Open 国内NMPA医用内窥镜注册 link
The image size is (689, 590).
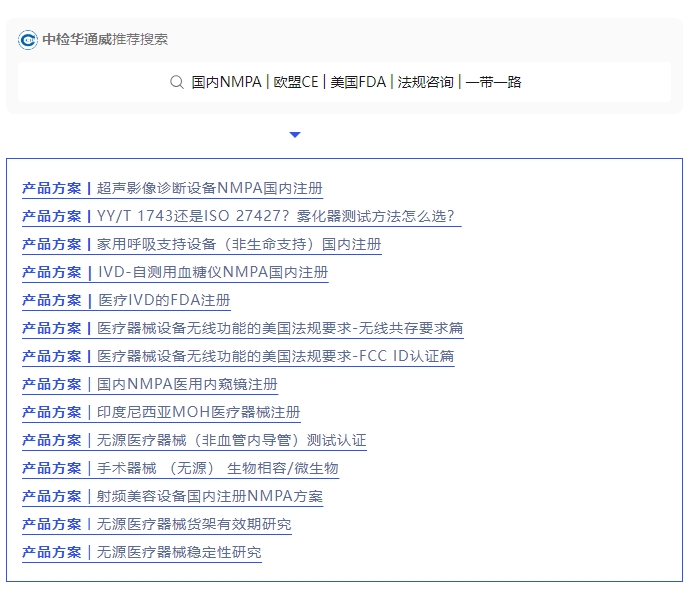click(x=187, y=384)
